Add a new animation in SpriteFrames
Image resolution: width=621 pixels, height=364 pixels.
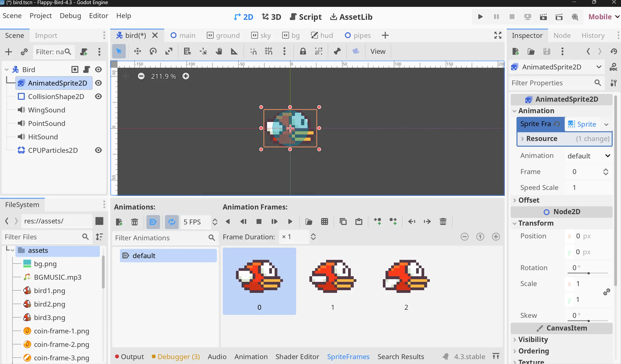(x=119, y=222)
